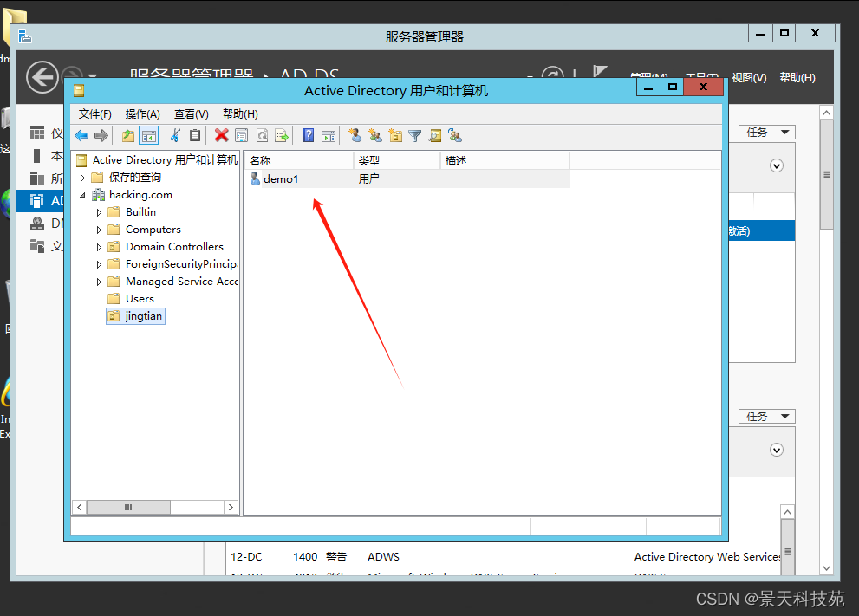Expand the ForeignSecurityPrincipals node
This screenshot has width=859, height=616.
coord(99,264)
